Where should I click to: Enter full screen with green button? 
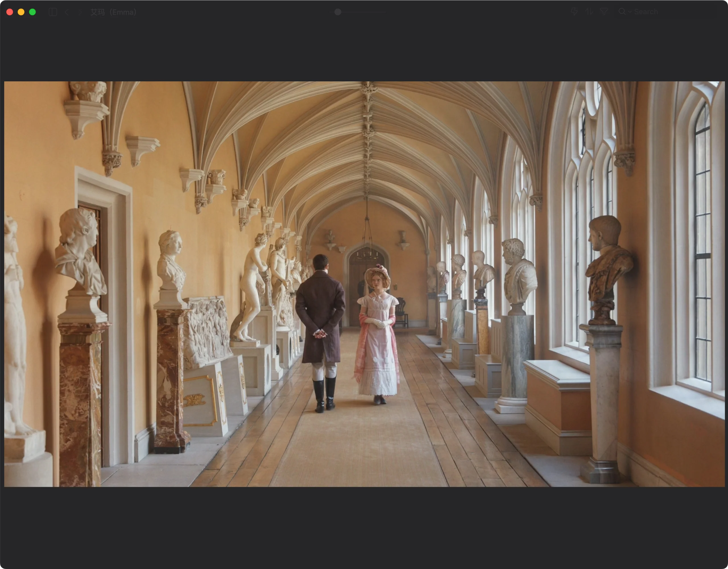32,12
